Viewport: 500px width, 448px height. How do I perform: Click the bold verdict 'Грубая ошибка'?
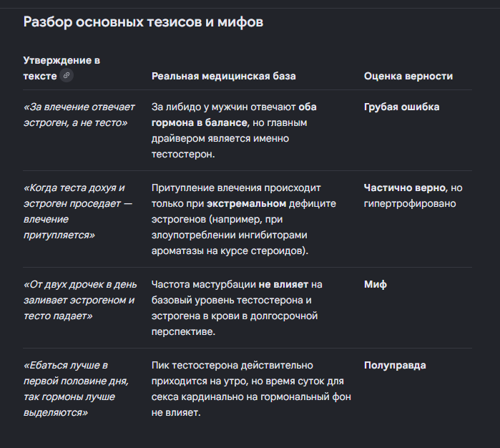[x=401, y=107]
